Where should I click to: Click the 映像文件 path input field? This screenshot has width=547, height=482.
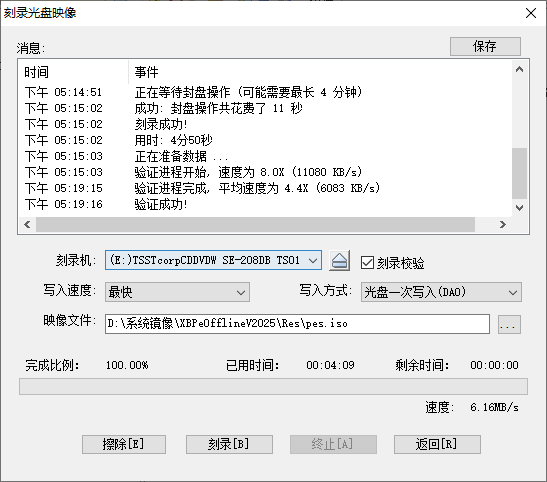(x=297, y=324)
